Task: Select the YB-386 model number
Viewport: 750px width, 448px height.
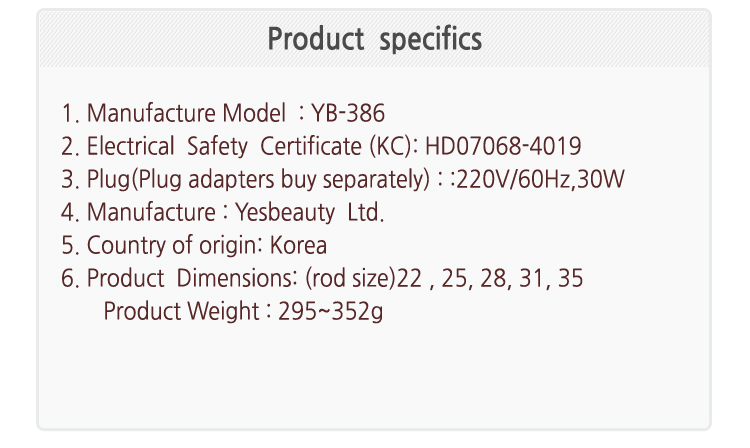Action: point(348,113)
